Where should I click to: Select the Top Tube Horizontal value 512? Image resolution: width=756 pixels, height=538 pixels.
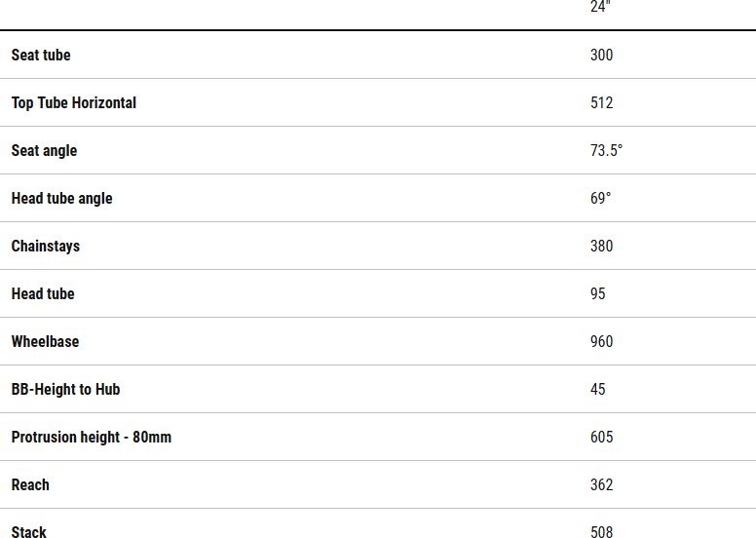(601, 103)
